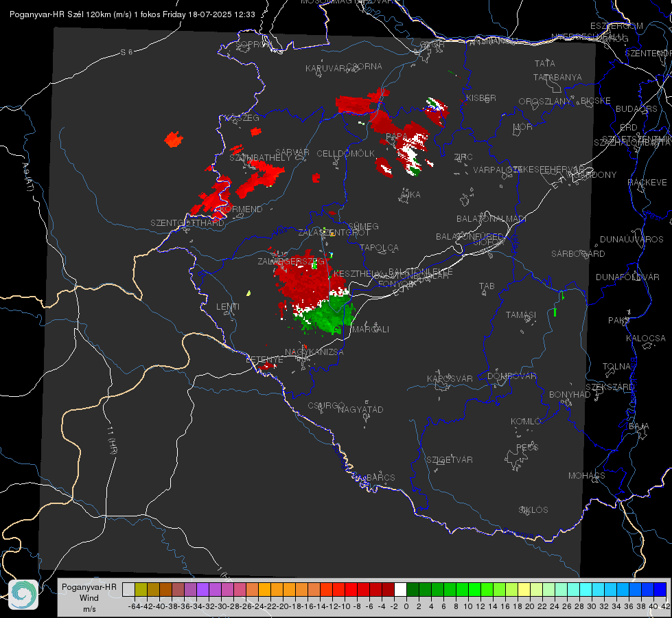
Task: Click the CELLDOMOLK town label
Action: click(345, 153)
